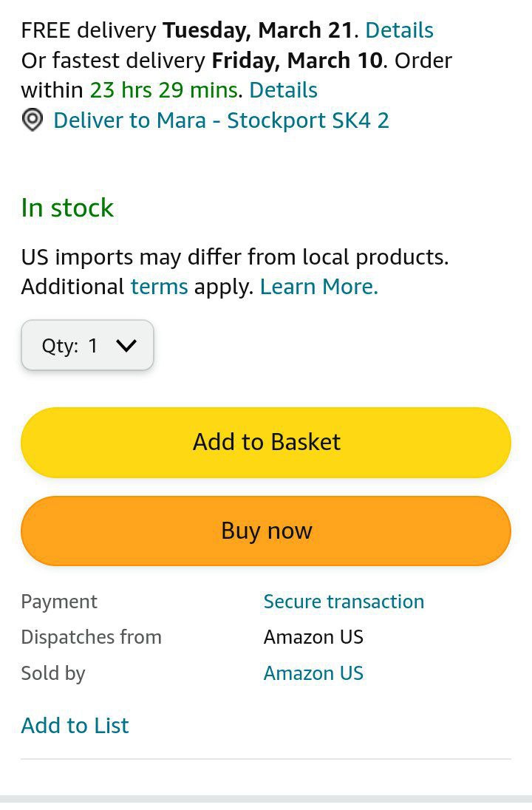The image size is (532, 810).
Task: Click the Payment label
Action: (59, 602)
